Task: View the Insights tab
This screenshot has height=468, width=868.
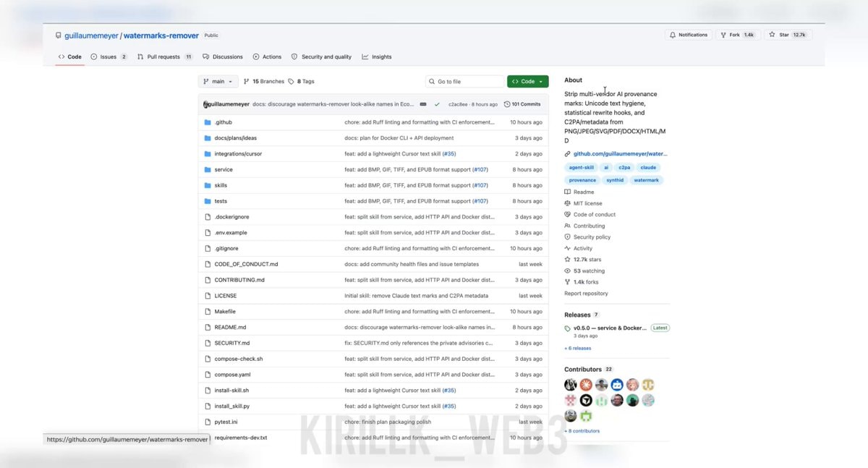Action: pyautogui.click(x=377, y=56)
